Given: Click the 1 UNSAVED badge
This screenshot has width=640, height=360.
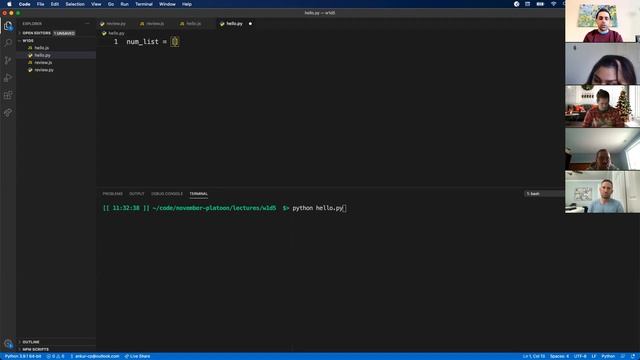Looking at the screenshot, I should click(64, 33).
